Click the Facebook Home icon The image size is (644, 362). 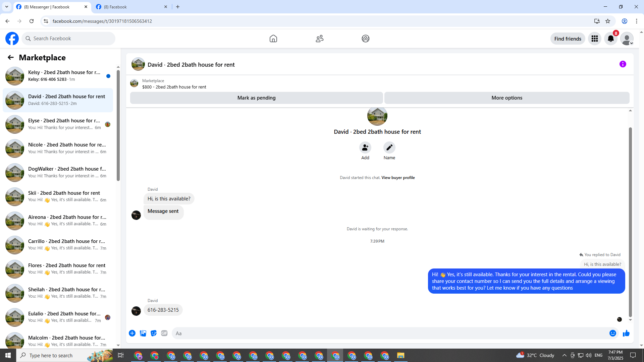273,39
